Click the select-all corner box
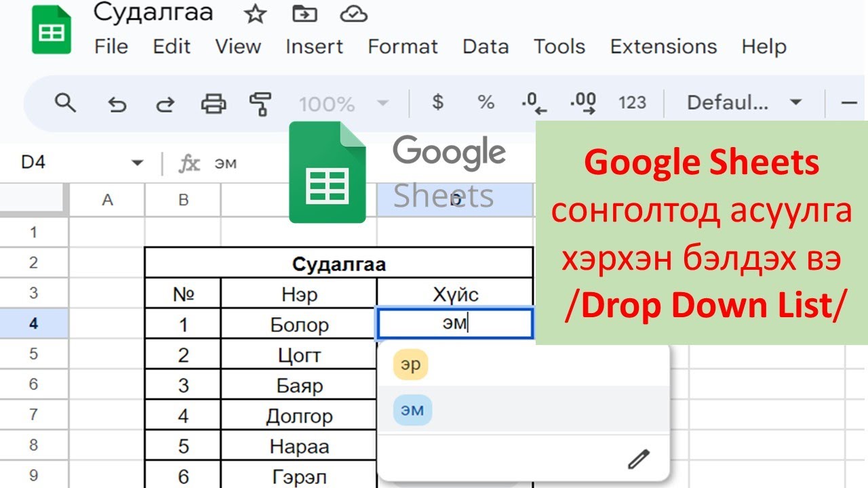868x488 pixels. coord(34,200)
